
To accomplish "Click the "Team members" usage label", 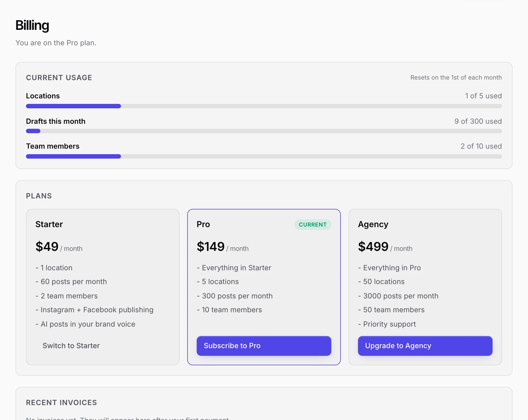I will [x=53, y=146].
